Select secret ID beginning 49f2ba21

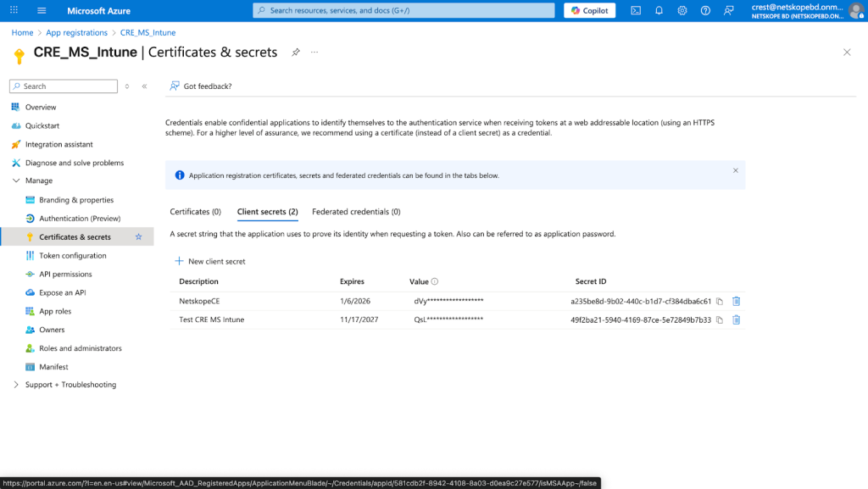pyautogui.click(x=641, y=320)
